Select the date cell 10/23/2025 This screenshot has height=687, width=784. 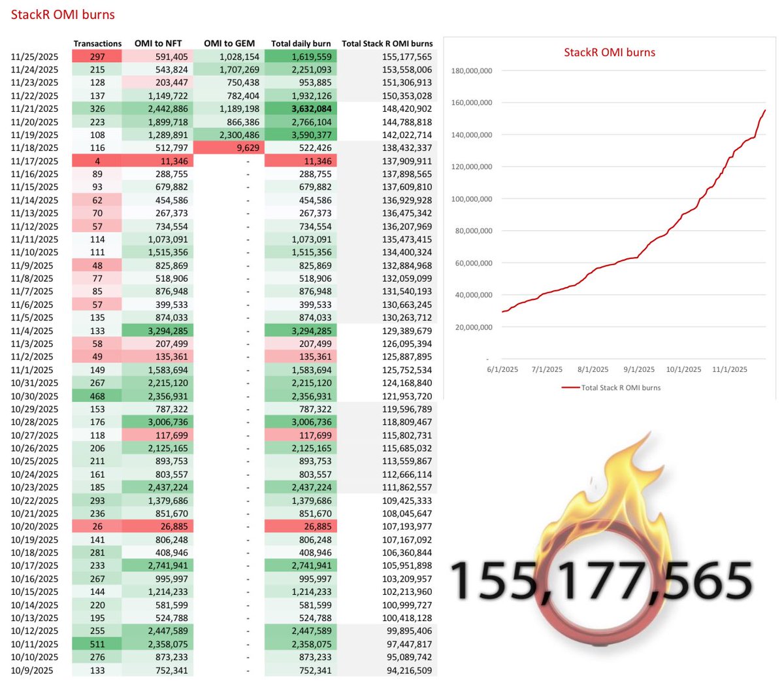(35, 488)
